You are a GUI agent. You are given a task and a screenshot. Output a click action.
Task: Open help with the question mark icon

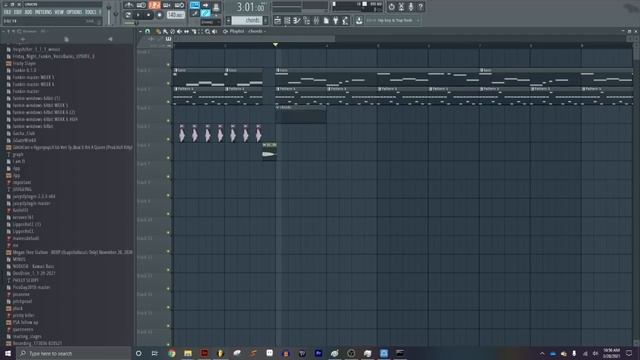coord(420,7)
